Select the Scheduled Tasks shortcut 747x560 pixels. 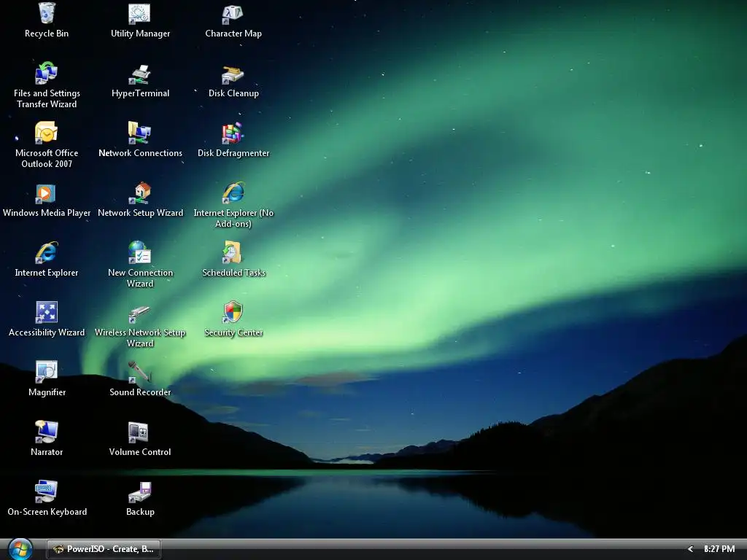pyautogui.click(x=233, y=252)
